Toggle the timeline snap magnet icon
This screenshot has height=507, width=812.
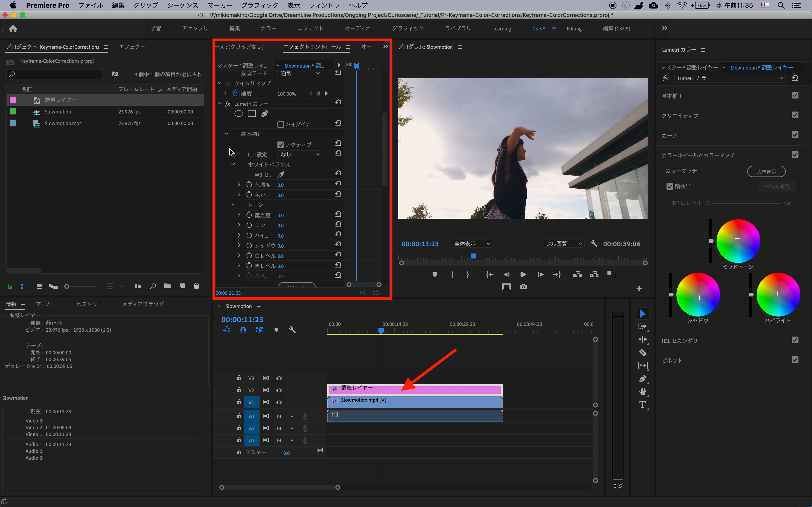pyautogui.click(x=243, y=330)
